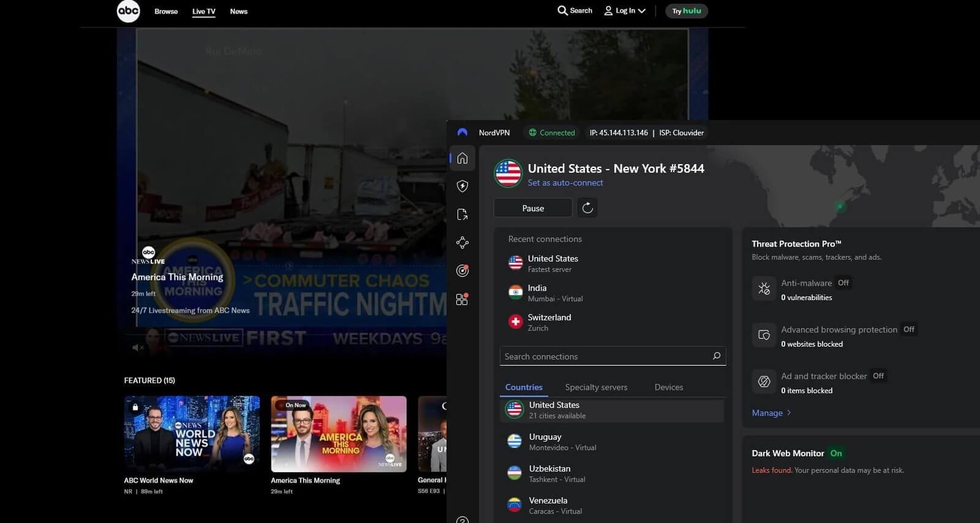Connect to recent India Mumbai server
Screen dimensions: 980x523
(612, 293)
